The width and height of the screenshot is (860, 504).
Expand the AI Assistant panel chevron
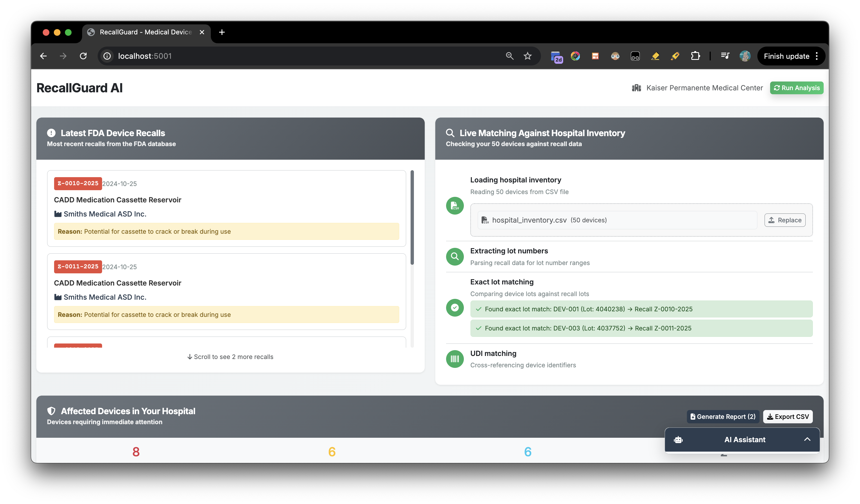click(807, 439)
